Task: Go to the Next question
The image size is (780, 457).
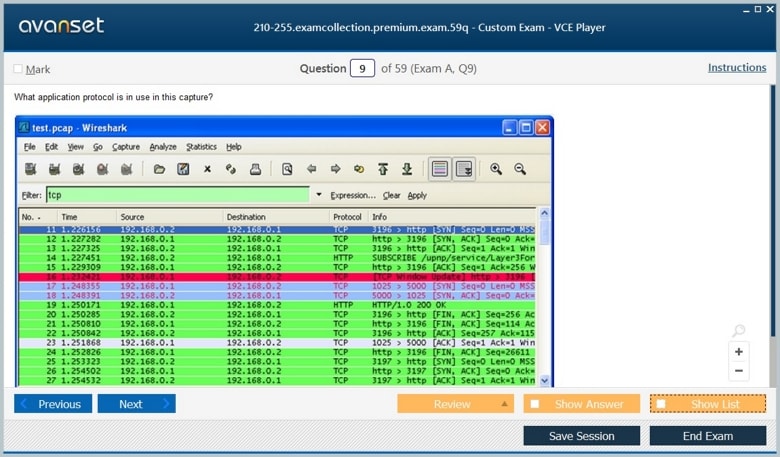Action: pyautogui.click(x=138, y=404)
